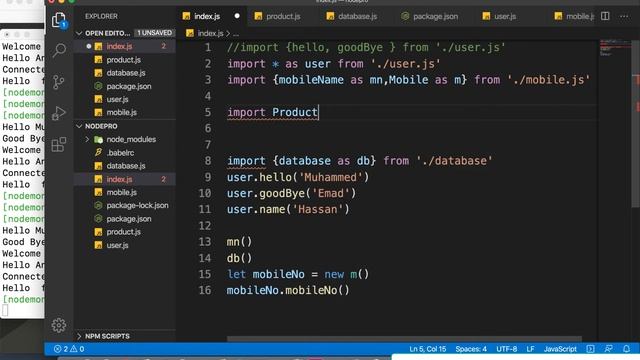Open the Extensions view
640x360 pixels.
pos(59,144)
